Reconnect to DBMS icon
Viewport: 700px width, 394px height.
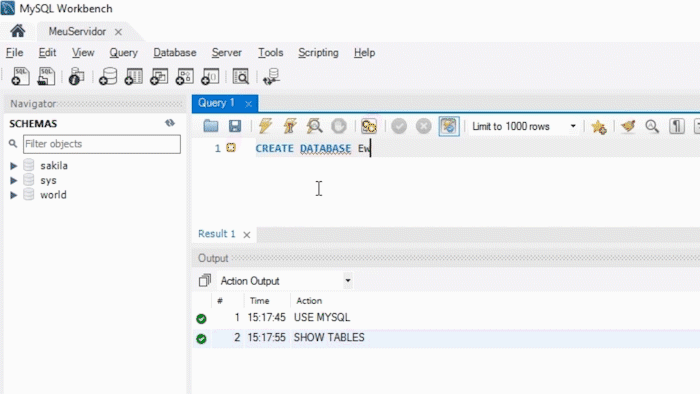pyautogui.click(x=271, y=77)
